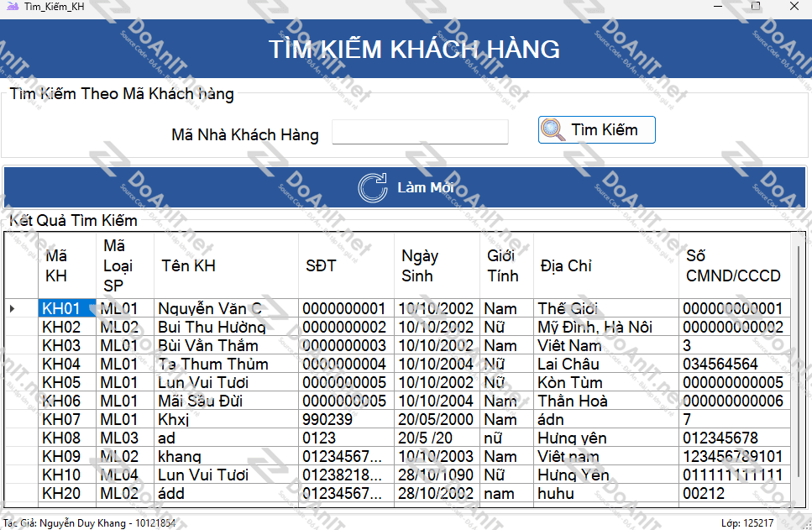Viewport: 812px width, 530px height.
Task: Click the SĐT column header
Action: pyautogui.click(x=347, y=265)
